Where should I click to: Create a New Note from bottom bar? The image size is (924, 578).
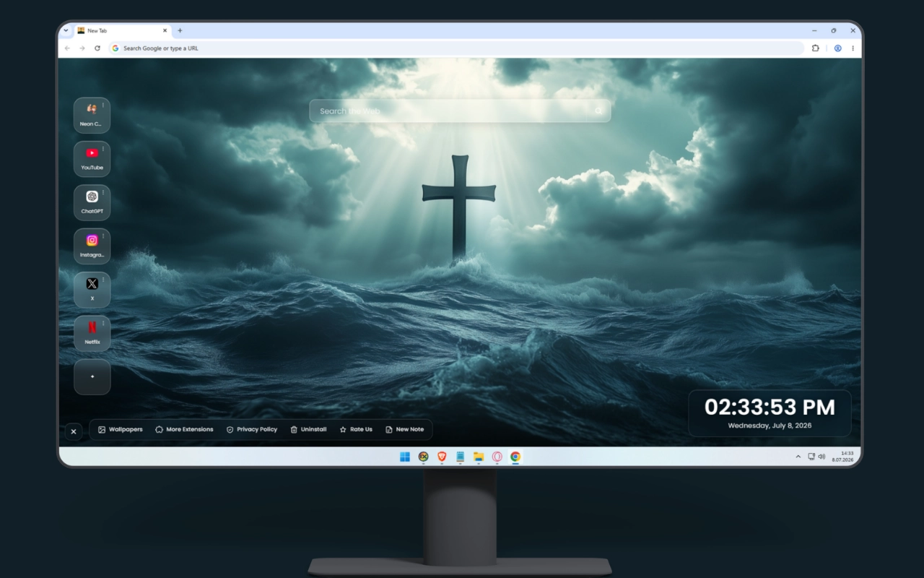(404, 429)
